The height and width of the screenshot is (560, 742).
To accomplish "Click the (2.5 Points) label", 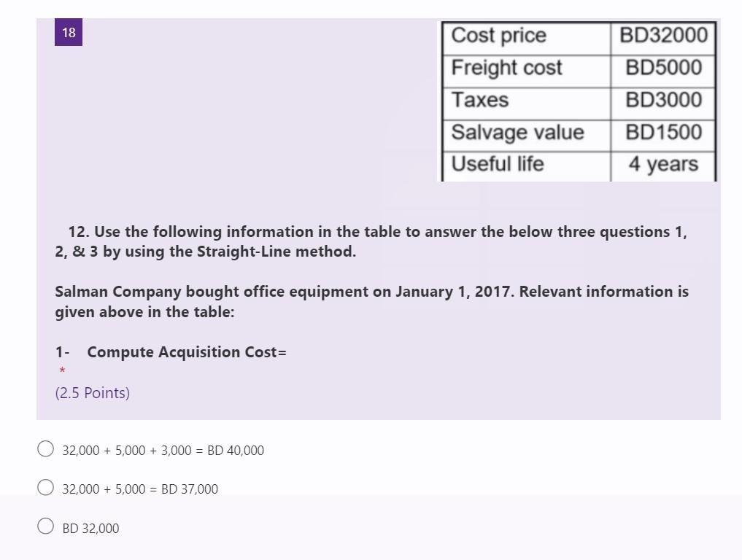I will click(92, 392).
